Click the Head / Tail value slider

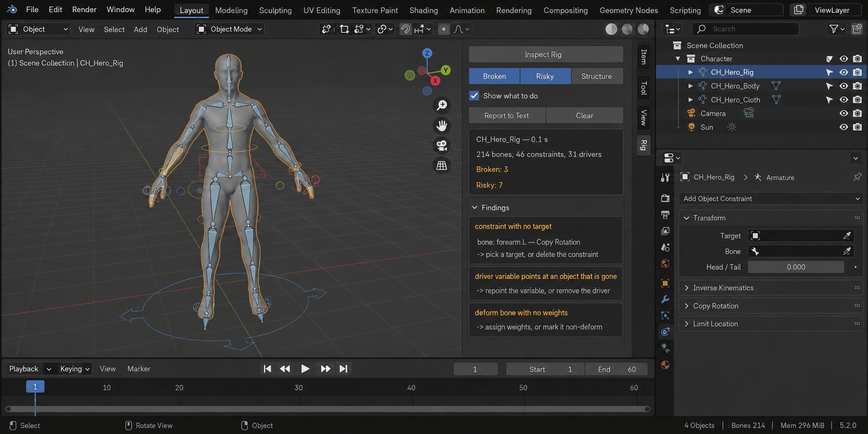(x=796, y=267)
